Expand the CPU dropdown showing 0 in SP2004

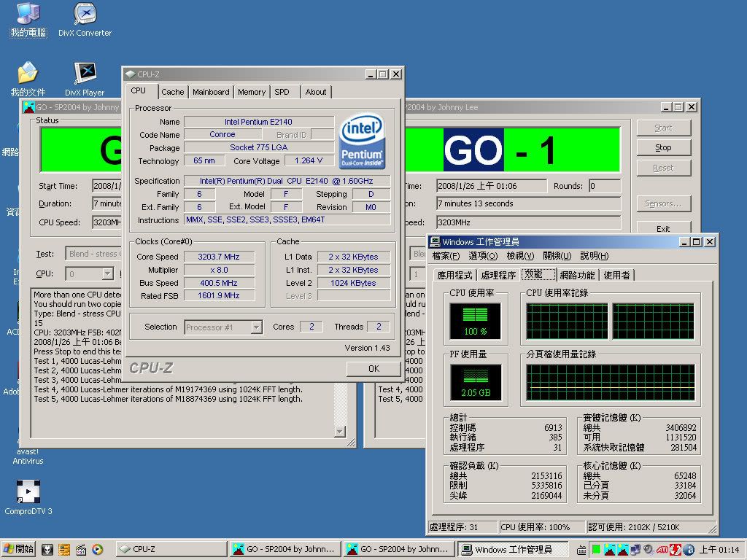pos(108,274)
